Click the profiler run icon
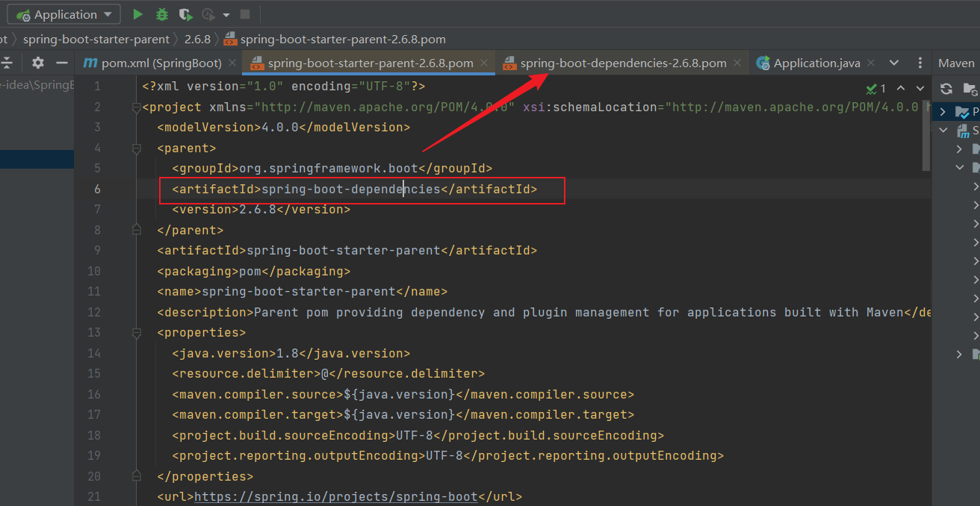Screen dimensions: 980x506 208,14
